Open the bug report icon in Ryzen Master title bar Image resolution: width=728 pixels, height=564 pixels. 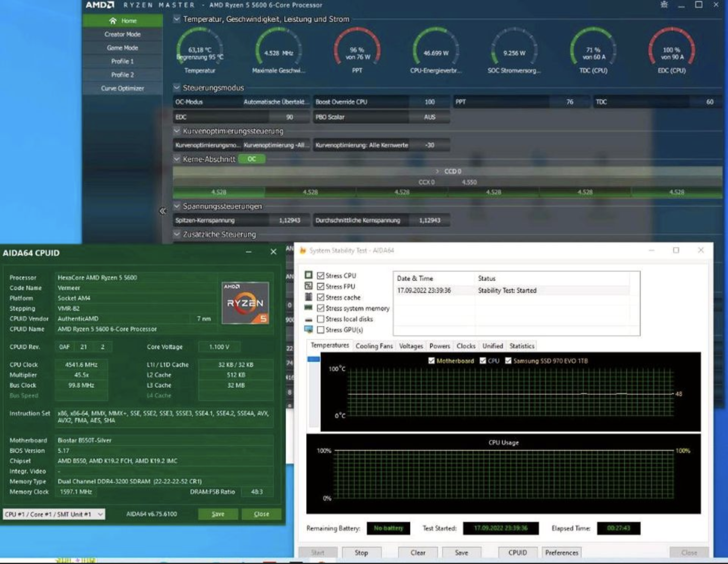664,5
